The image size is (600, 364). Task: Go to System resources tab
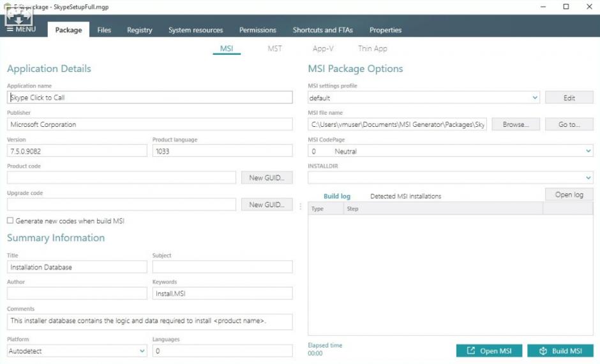tap(195, 30)
